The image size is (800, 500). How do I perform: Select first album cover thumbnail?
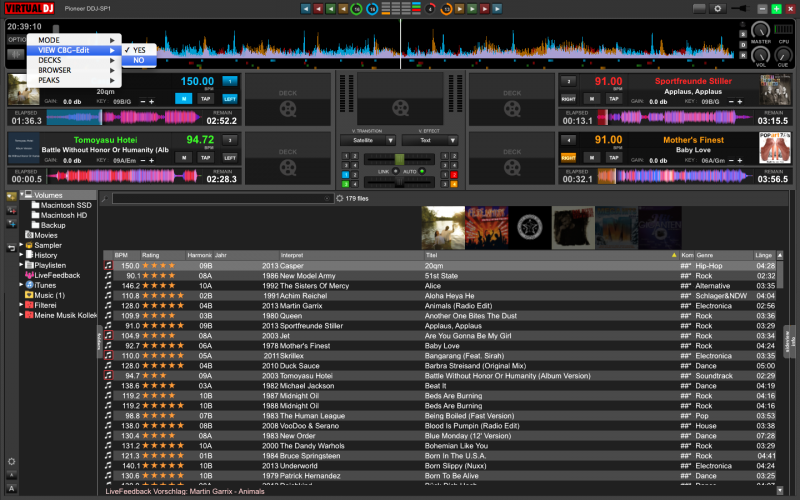click(443, 228)
